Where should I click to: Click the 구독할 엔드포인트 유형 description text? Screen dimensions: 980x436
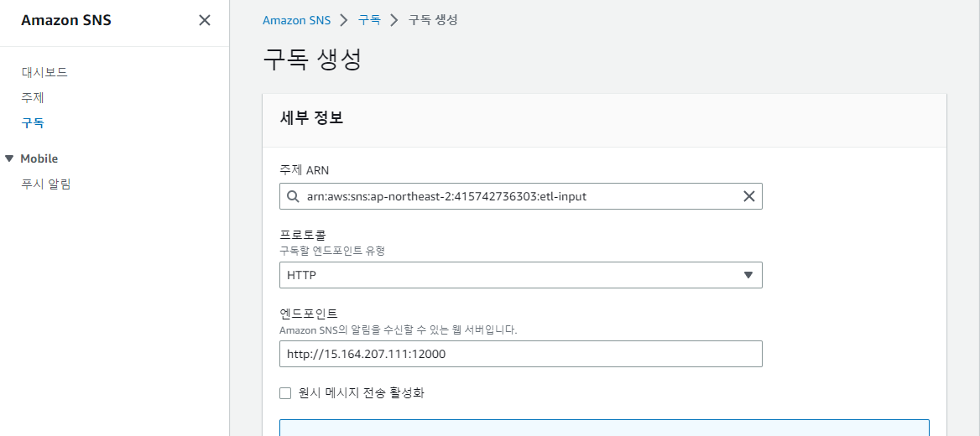click(x=332, y=251)
